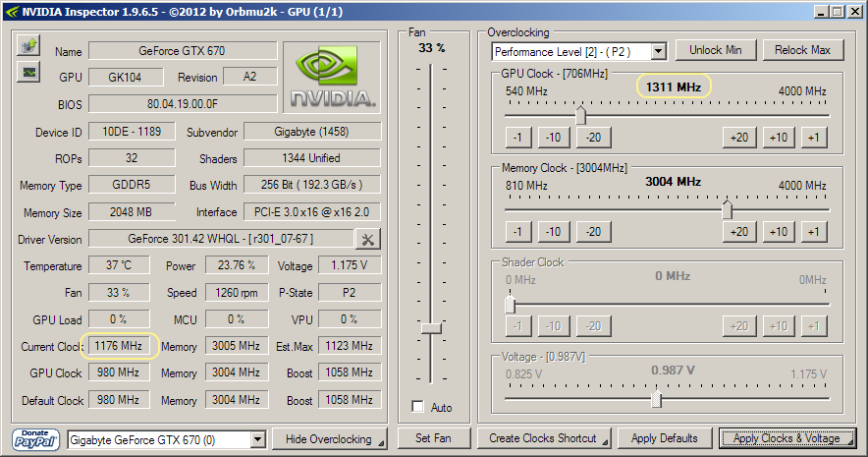Click the Shader Clock slider thumb
Screen dimensions: 868x457
pos(511,304)
